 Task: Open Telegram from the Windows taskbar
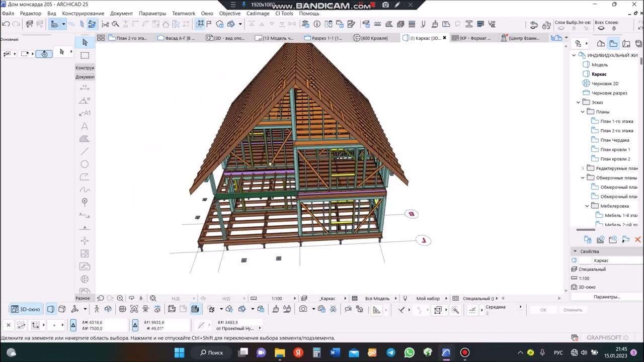coord(390,352)
